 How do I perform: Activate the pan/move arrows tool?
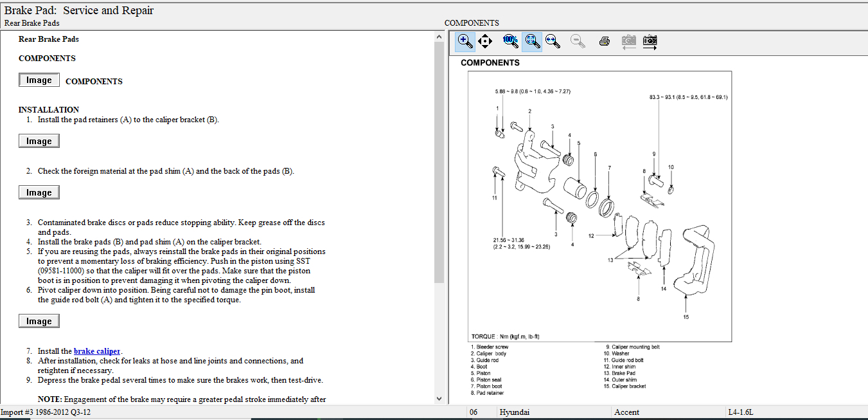485,42
